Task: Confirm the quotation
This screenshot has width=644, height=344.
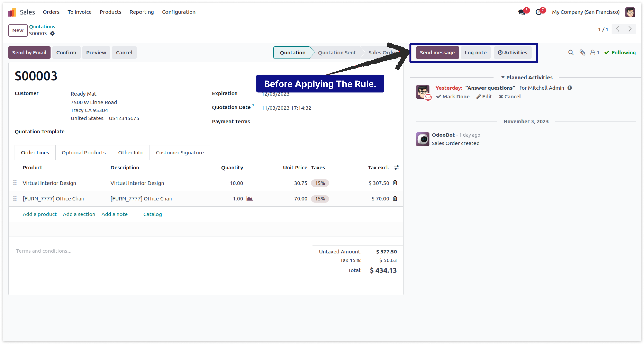Action: [66, 53]
